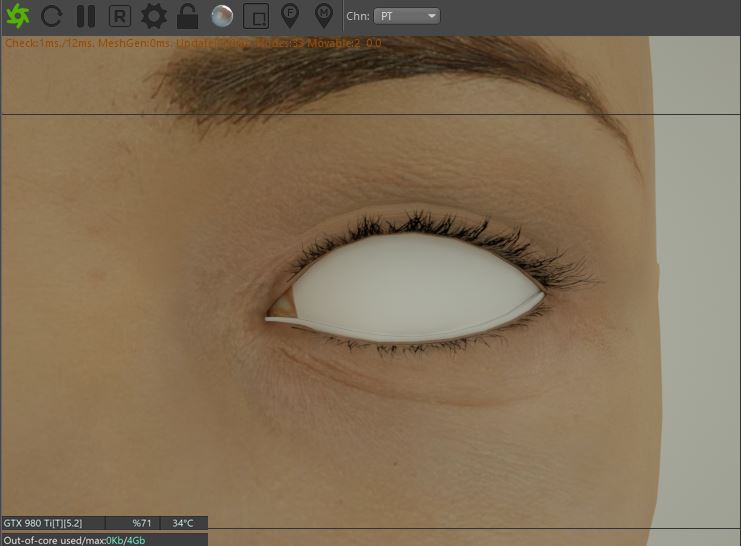The height and width of the screenshot is (546, 741).
Task: Click the '34°C' GPU temperature value
Action: click(184, 523)
